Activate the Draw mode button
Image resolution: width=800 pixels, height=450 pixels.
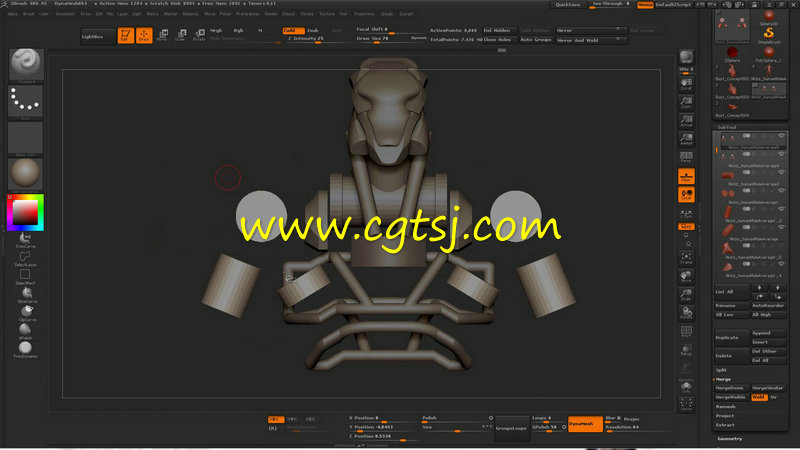pos(144,35)
